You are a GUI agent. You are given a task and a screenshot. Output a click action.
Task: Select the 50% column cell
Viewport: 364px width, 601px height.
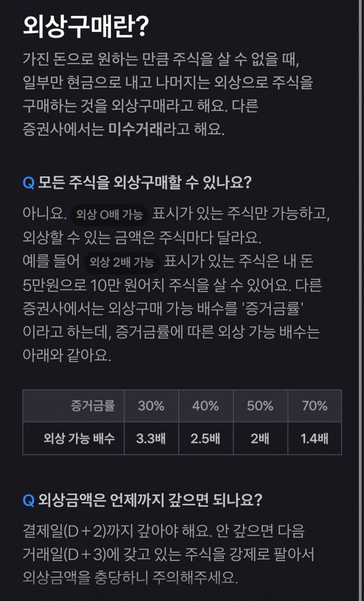[260, 406]
